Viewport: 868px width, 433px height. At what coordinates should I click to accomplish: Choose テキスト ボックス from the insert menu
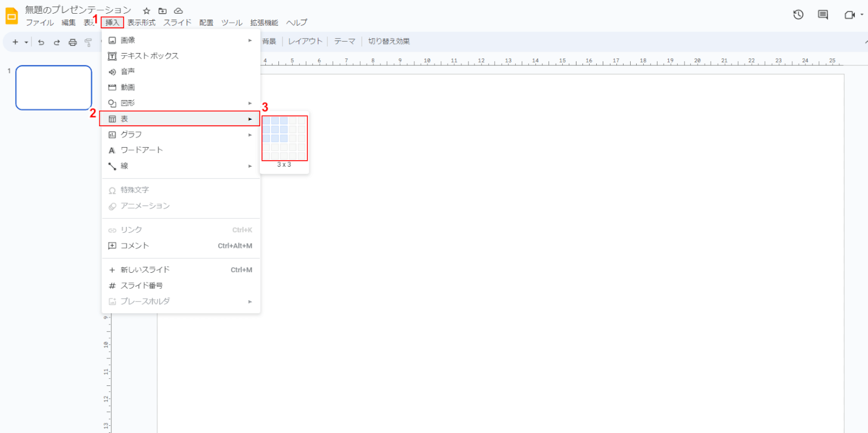181,55
